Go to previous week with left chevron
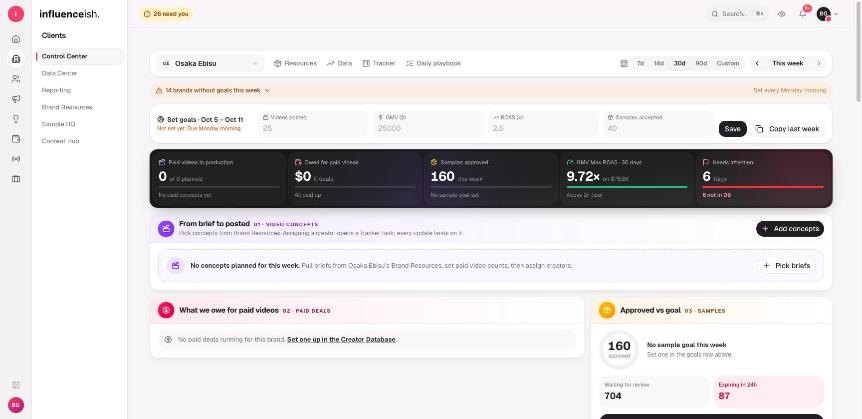The image size is (862, 419). tap(757, 63)
